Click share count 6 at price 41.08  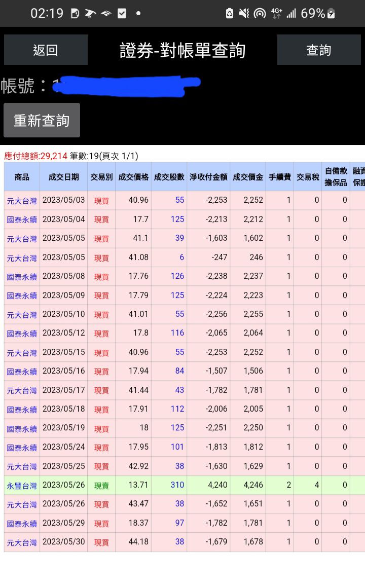[x=181, y=258]
